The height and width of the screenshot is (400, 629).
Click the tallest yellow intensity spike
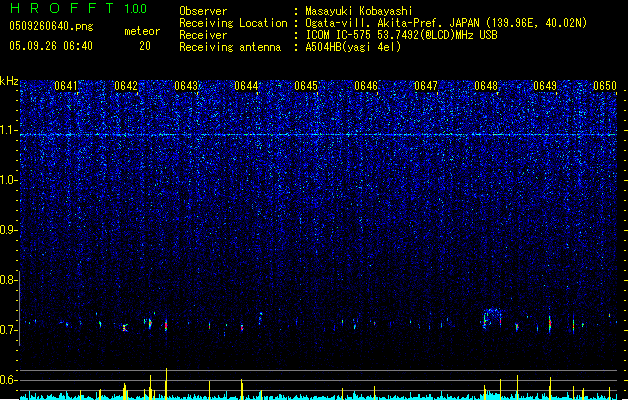click(x=166, y=384)
